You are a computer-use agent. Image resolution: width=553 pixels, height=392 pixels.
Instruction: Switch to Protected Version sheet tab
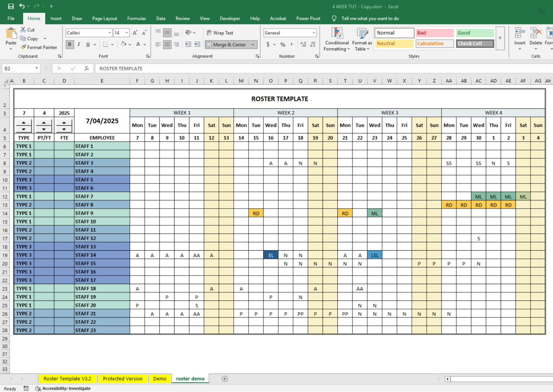pos(122,379)
